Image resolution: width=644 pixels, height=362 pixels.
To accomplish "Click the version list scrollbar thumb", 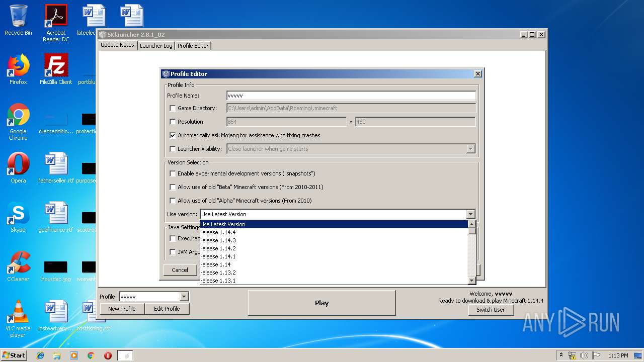I will click(x=471, y=231).
